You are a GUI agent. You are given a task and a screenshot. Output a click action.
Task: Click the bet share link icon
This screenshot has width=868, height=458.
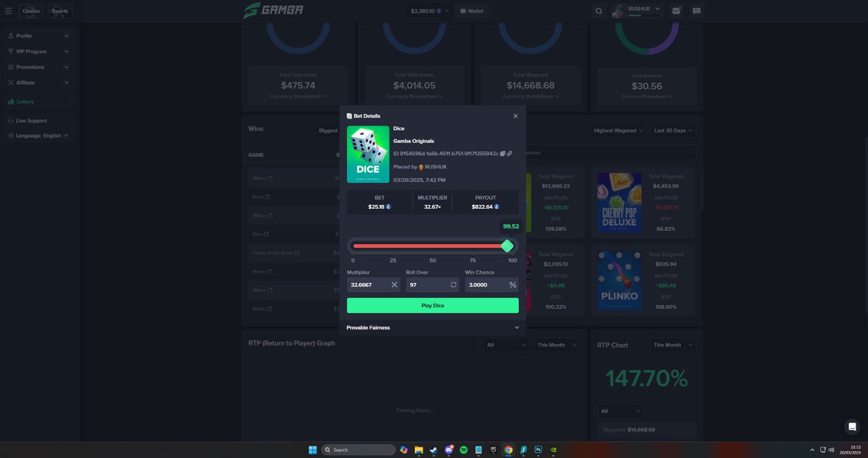pos(510,154)
